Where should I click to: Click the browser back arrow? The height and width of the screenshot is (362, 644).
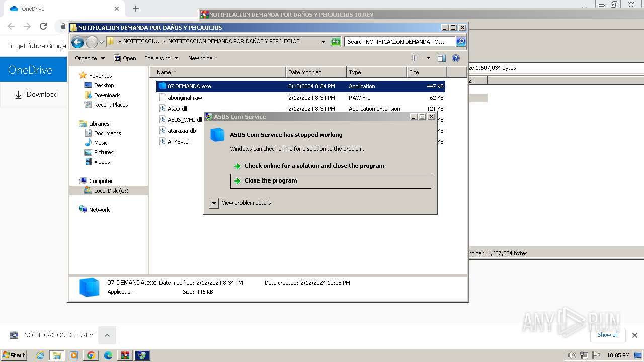pyautogui.click(x=11, y=26)
